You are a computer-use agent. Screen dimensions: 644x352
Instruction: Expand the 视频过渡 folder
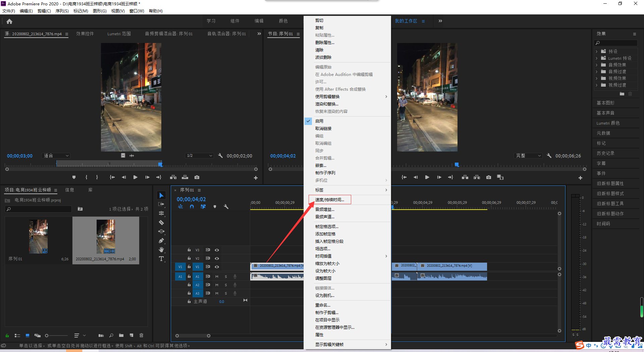point(596,85)
